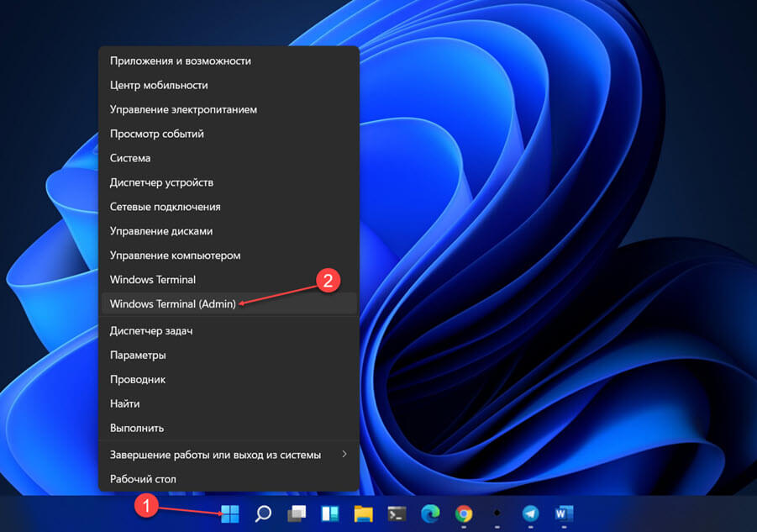Screen dimensions: 757x532
Task: Open taskbar Search magnifier icon
Action: (263, 514)
